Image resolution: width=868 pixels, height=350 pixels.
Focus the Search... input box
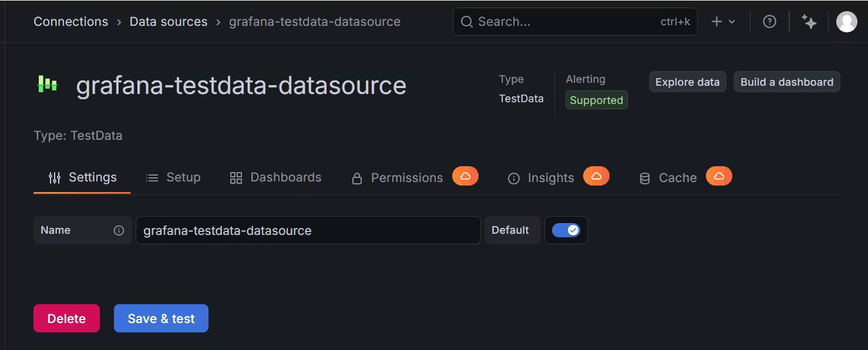click(575, 22)
